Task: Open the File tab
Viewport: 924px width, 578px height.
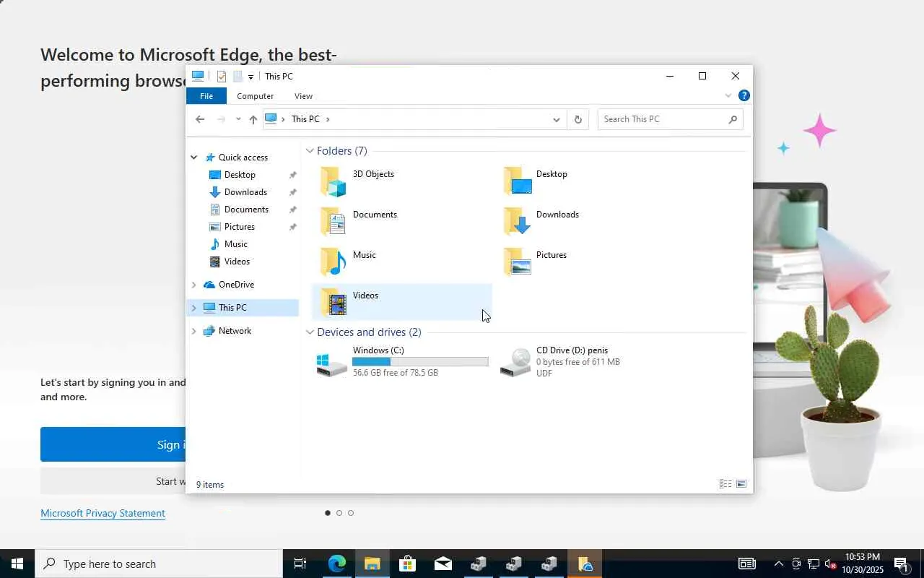Action: click(x=206, y=96)
